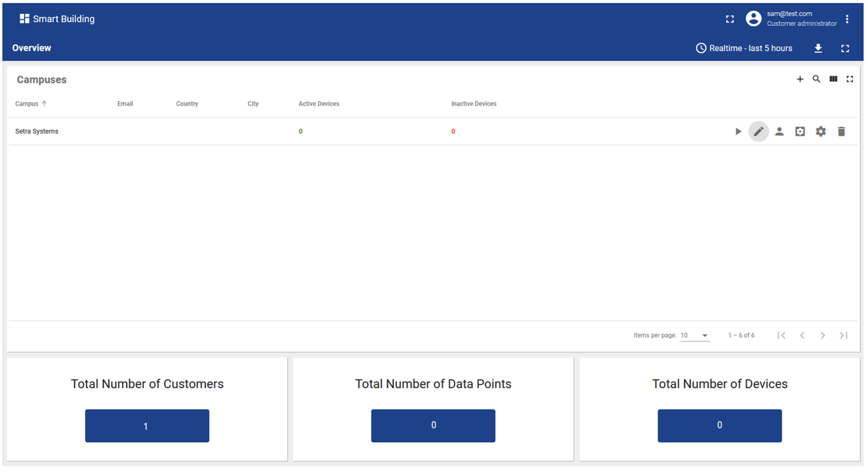Toggle fullscreen for the Campuses panel
This screenshot has height=473, width=868.
click(850, 79)
